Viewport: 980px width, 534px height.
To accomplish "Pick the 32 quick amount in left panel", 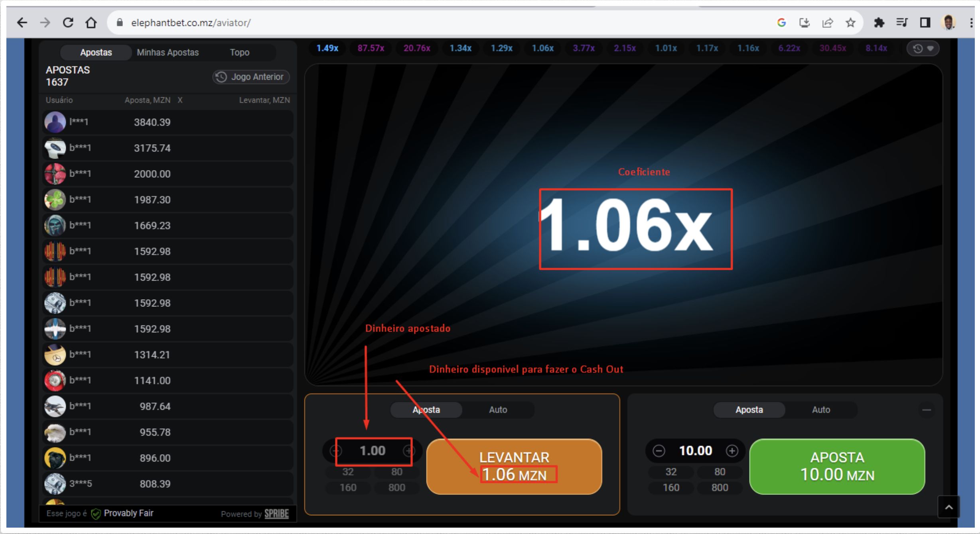I will (348, 472).
